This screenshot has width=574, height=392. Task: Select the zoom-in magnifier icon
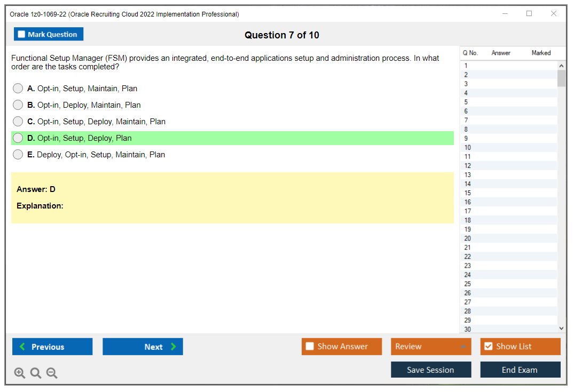(x=19, y=373)
